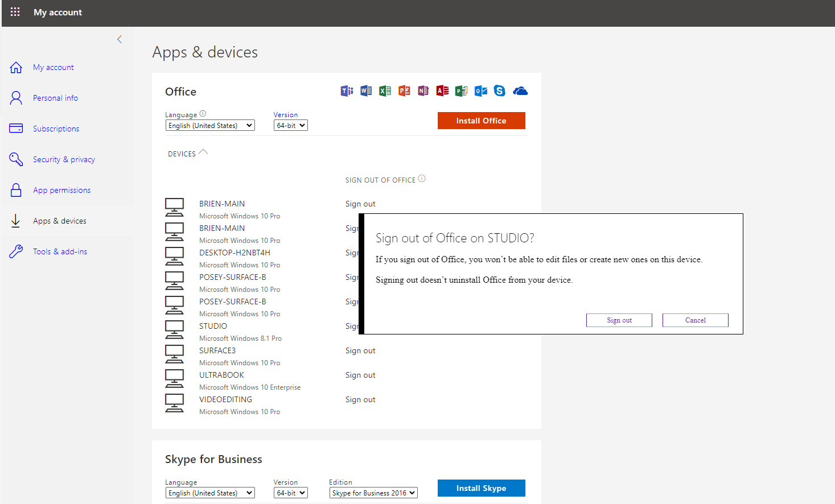The width and height of the screenshot is (835, 504).
Task: Click the Microsoft Teams icon
Action: 347,91
